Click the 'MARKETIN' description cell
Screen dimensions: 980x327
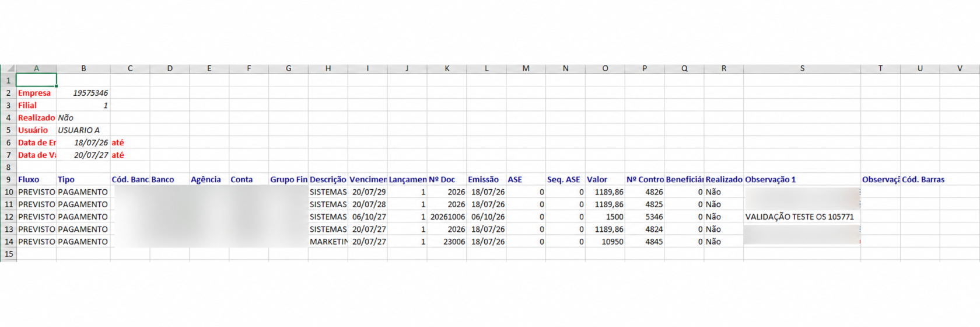tap(328, 241)
